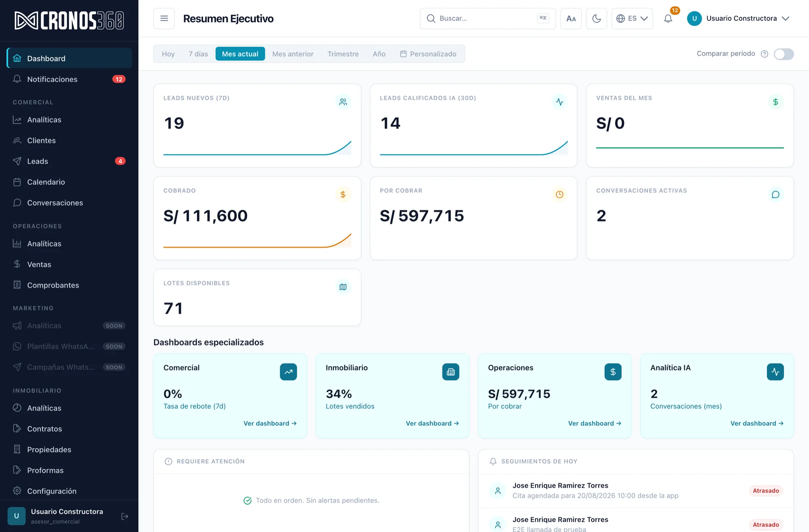809x532 pixels.
Task: Open the Personalizado date range
Action: pyautogui.click(x=428, y=54)
